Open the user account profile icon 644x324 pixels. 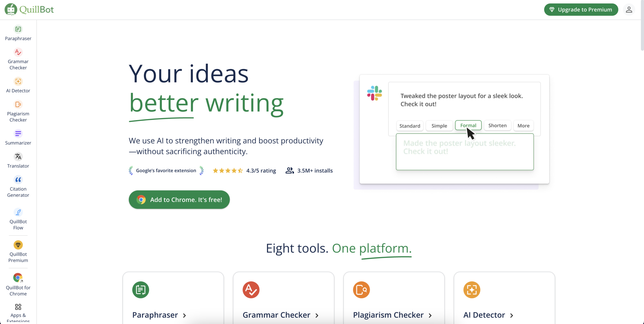pyautogui.click(x=629, y=9)
